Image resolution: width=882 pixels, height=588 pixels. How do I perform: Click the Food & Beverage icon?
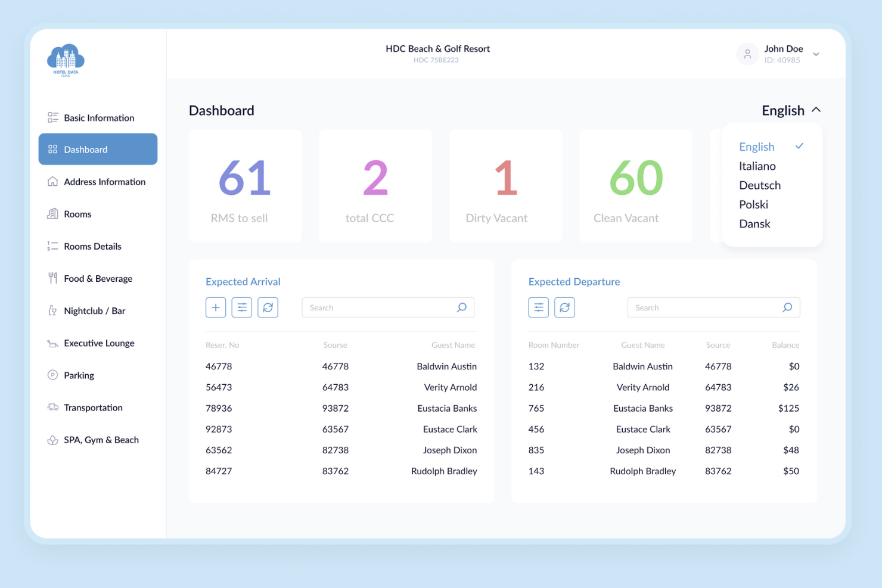[x=51, y=278]
